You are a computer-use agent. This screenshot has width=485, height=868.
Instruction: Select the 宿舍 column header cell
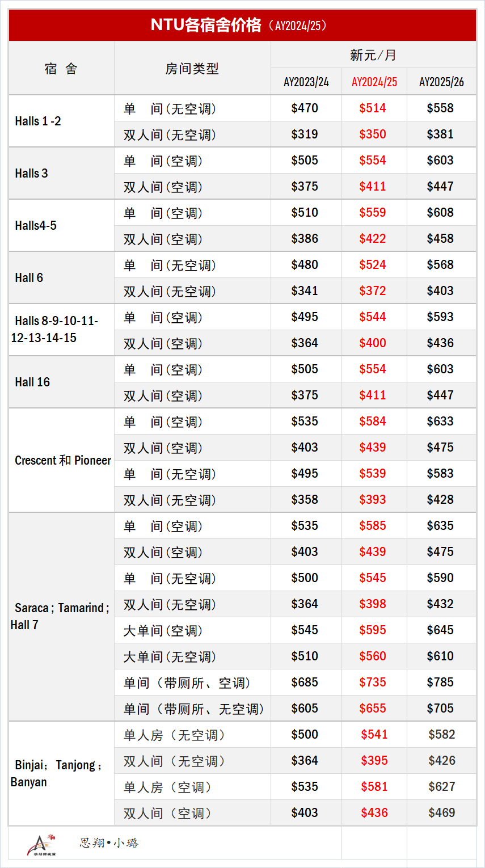point(61,69)
